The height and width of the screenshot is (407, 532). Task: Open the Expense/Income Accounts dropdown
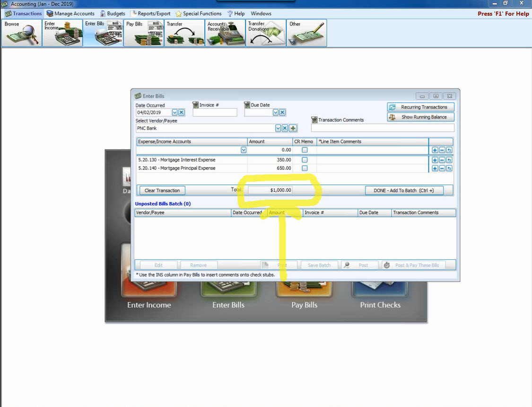pos(244,150)
